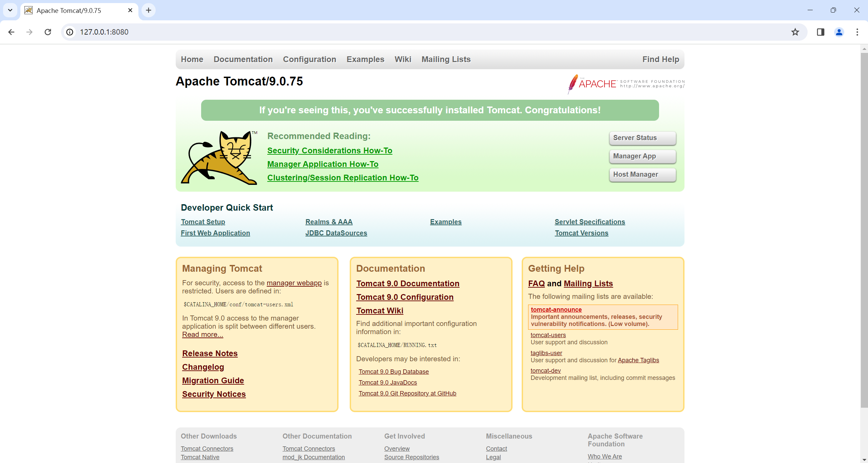The image size is (868, 463).
Task: Open mod_jk Documentation link
Action: [313, 457]
